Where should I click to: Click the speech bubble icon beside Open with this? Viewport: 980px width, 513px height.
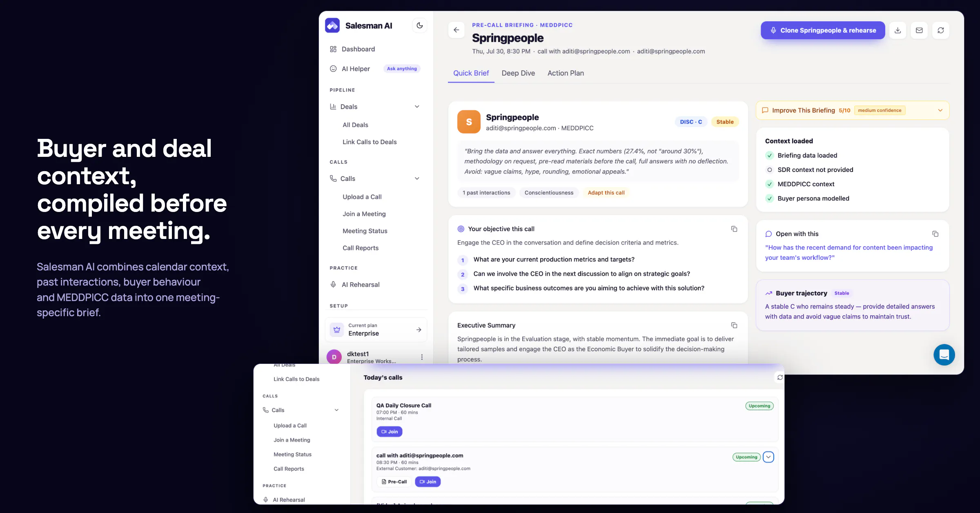(768, 234)
